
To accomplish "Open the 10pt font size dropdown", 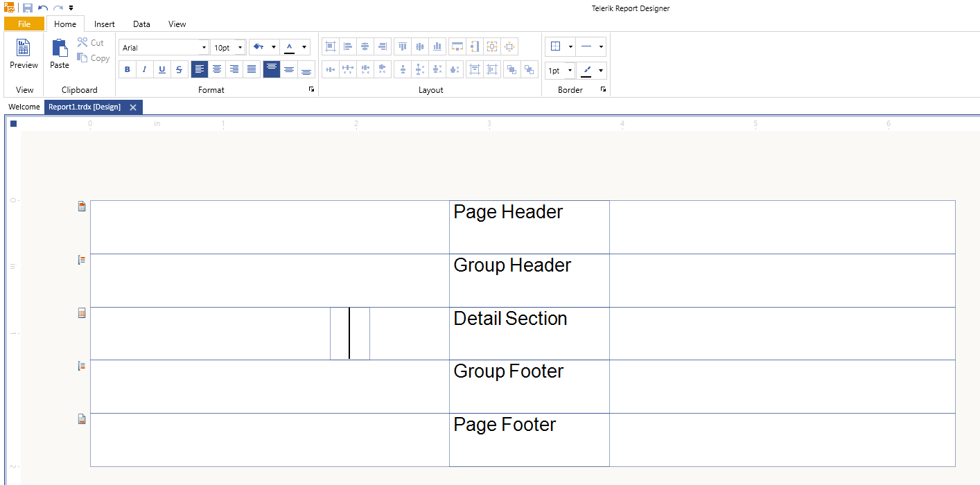I will (240, 48).
